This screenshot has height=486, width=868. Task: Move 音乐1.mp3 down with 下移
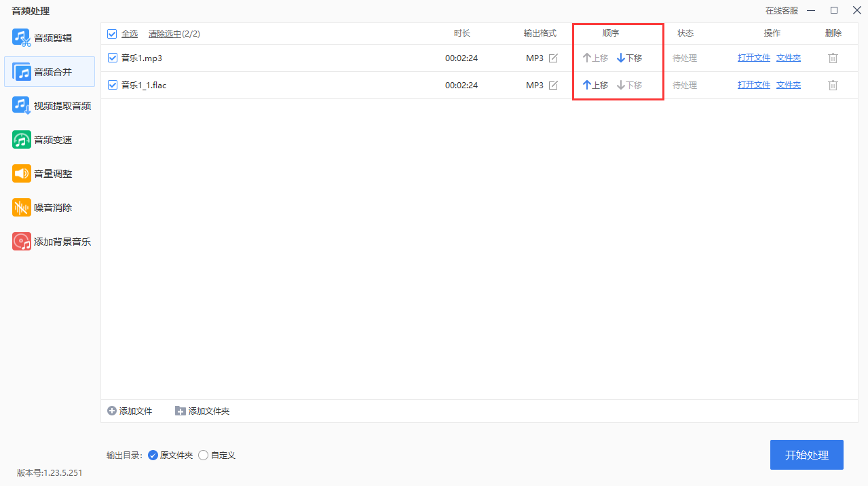point(629,58)
